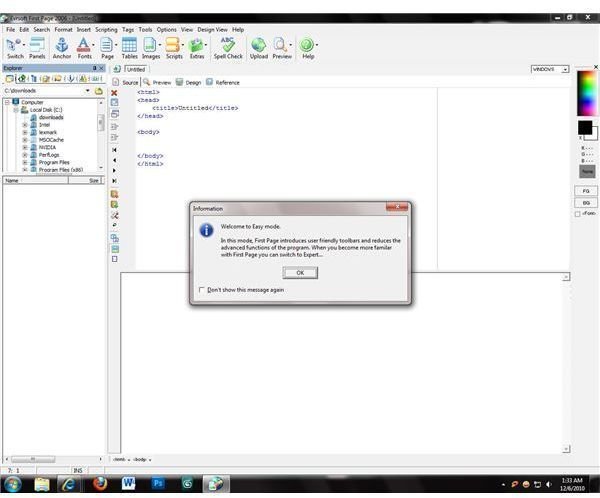Select the downloads folder in tree

click(x=51, y=118)
